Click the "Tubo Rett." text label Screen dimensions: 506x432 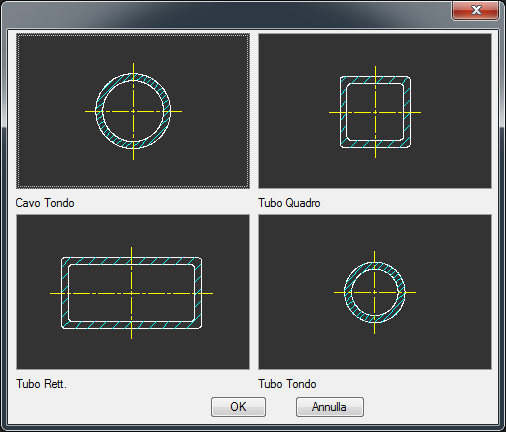[41, 384]
